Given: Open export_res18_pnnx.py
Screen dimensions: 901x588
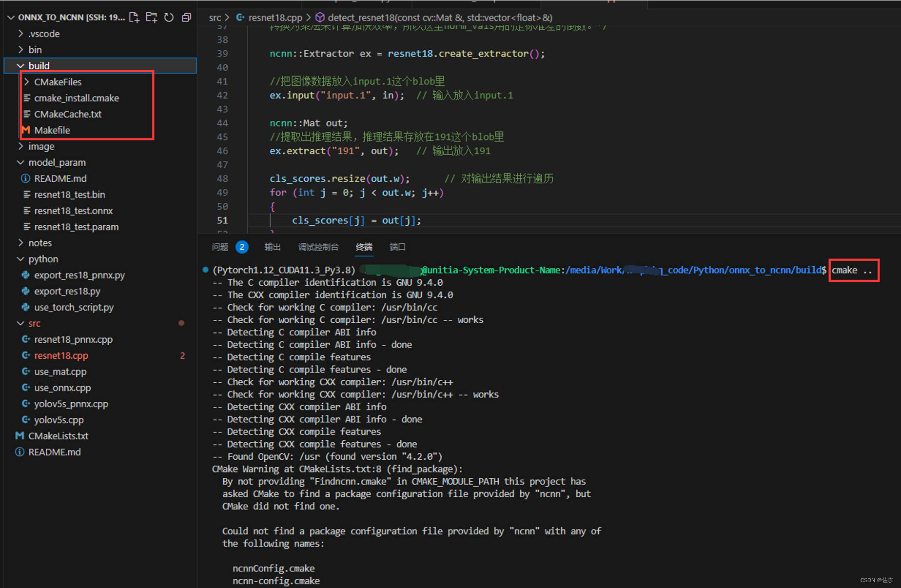Looking at the screenshot, I should pyautogui.click(x=79, y=275).
